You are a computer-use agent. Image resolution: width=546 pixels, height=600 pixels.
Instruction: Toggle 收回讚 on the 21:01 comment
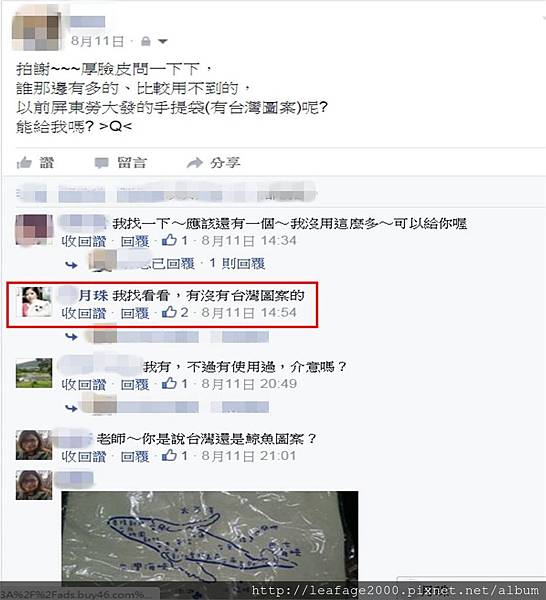[84, 456]
